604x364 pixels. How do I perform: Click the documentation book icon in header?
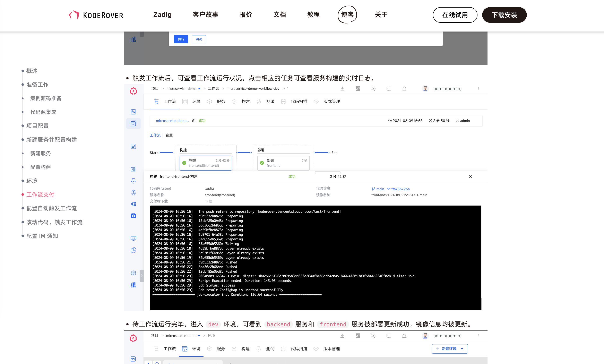click(389, 88)
